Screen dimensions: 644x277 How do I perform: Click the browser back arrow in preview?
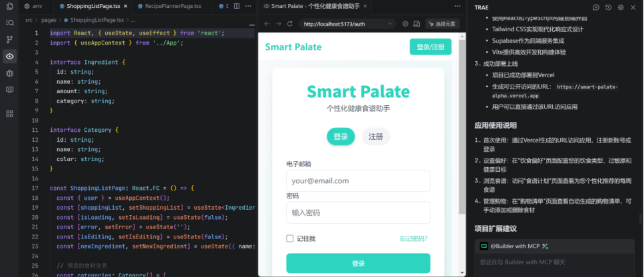pos(267,24)
